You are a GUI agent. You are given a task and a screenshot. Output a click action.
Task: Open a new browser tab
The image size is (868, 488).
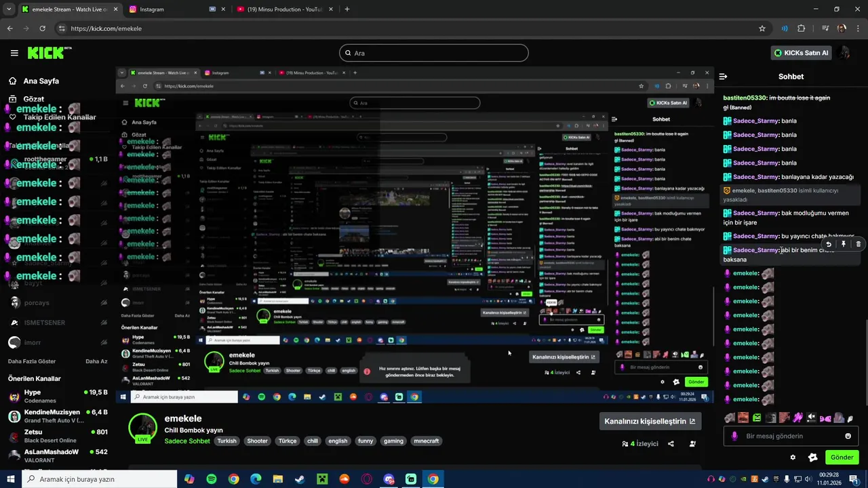coord(347,9)
